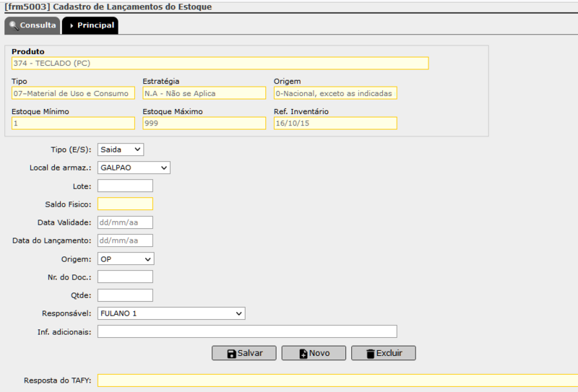
Task: Focus the Qtde input field
Action: 125,295
